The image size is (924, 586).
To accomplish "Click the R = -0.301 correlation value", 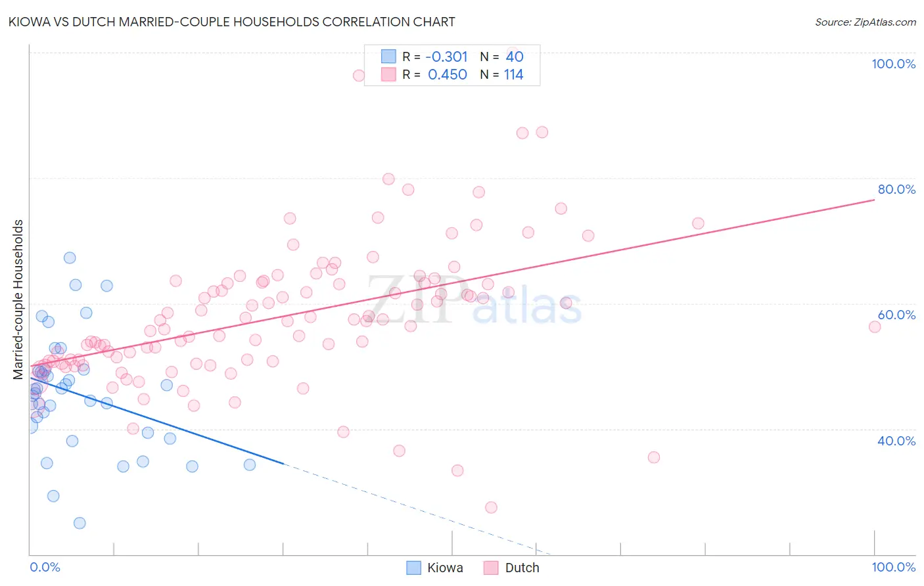I will click(x=435, y=56).
